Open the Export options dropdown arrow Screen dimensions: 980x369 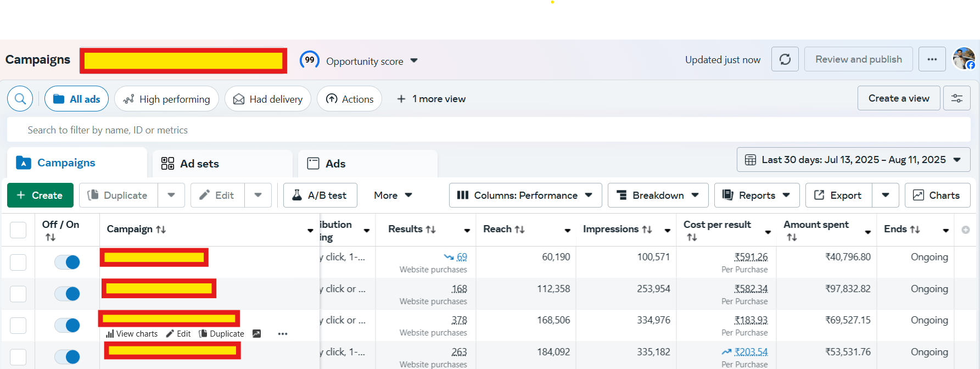[x=886, y=195]
